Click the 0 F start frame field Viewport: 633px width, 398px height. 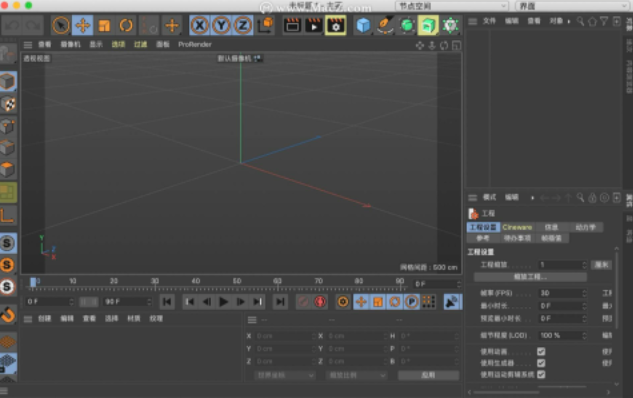pyautogui.click(x=50, y=302)
